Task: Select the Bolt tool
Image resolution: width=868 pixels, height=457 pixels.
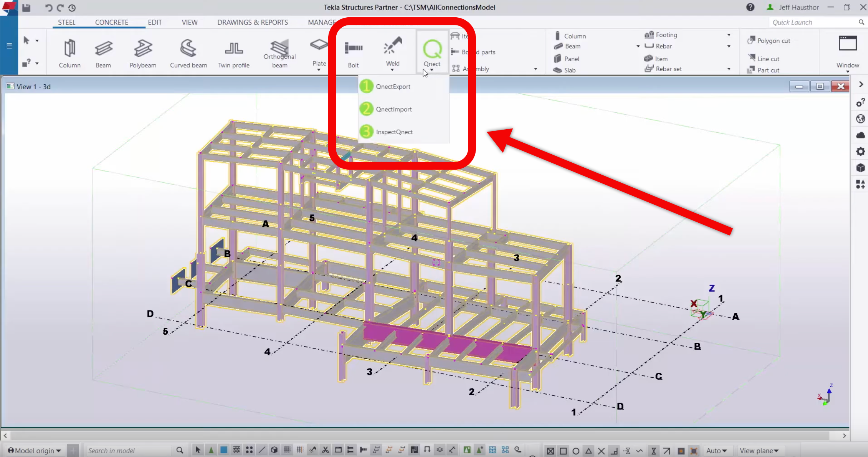Action: click(x=353, y=53)
